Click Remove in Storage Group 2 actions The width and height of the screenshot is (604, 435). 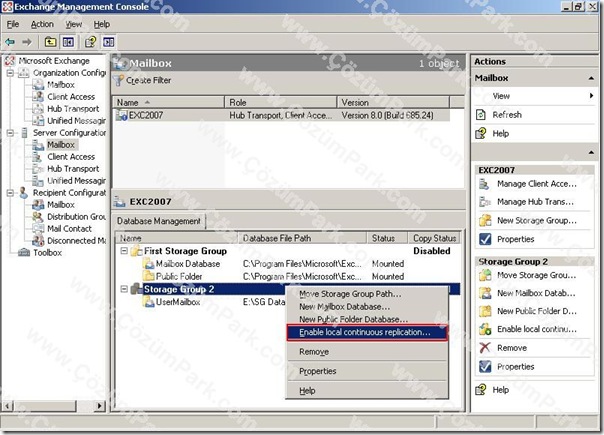pyautogui.click(x=512, y=348)
